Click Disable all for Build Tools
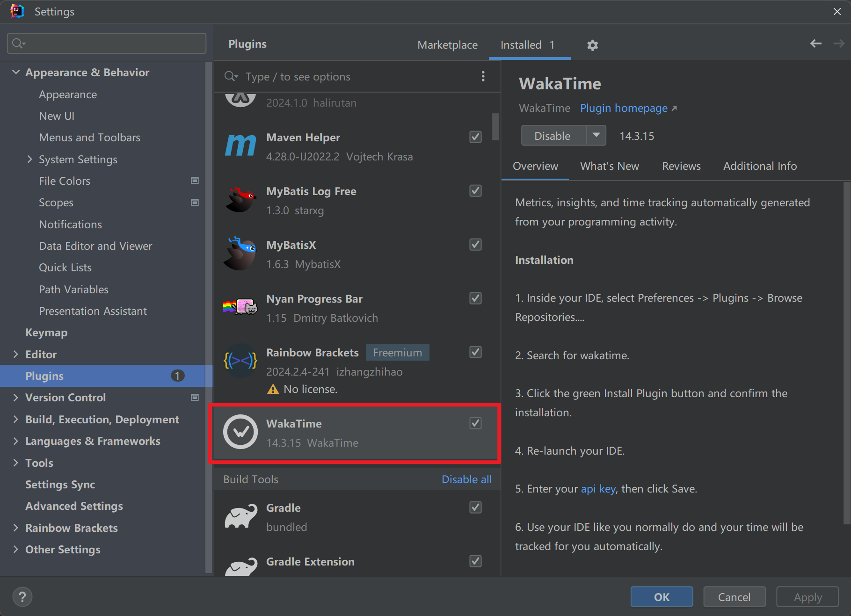The height and width of the screenshot is (616, 851). (466, 479)
